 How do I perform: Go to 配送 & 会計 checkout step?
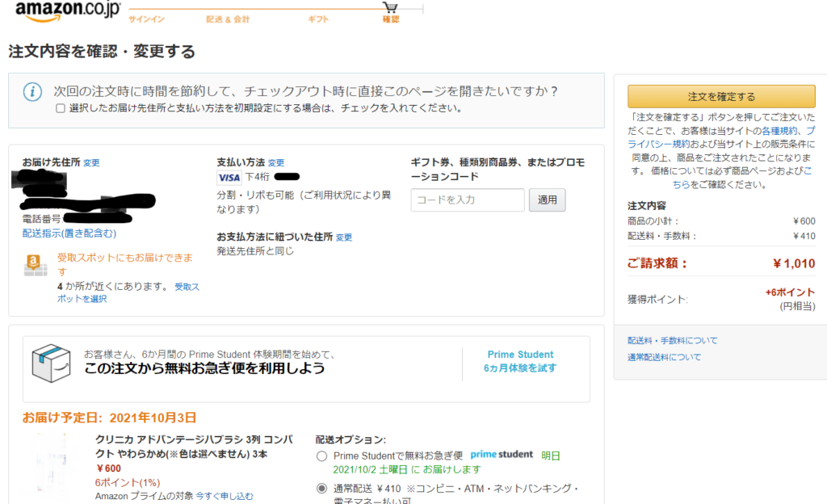click(228, 19)
